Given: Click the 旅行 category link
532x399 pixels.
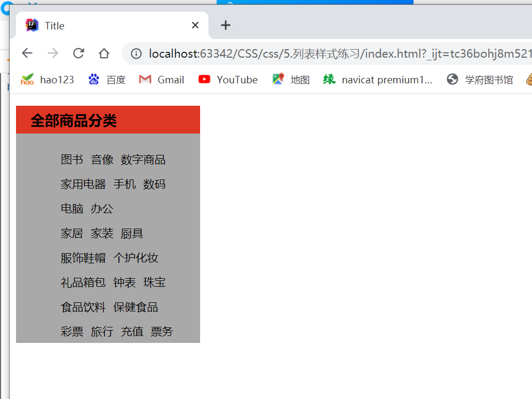Looking at the screenshot, I should tap(102, 331).
